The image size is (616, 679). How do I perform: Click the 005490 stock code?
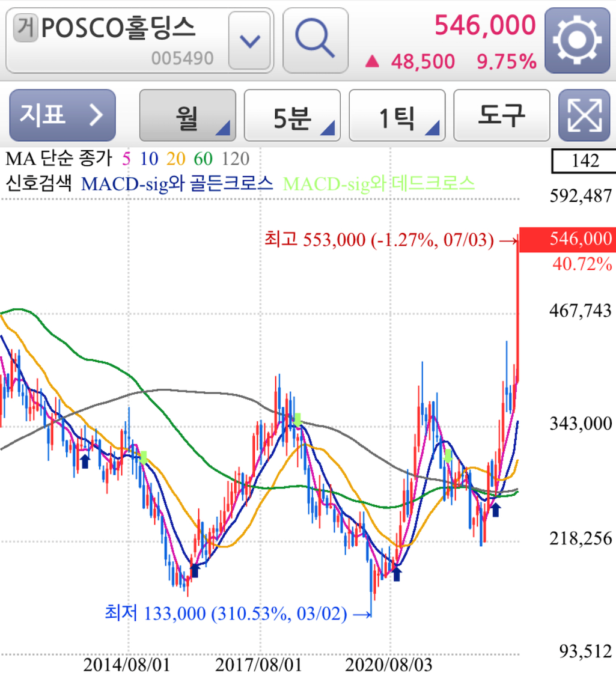pyautogui.click(x=182, y=58)
